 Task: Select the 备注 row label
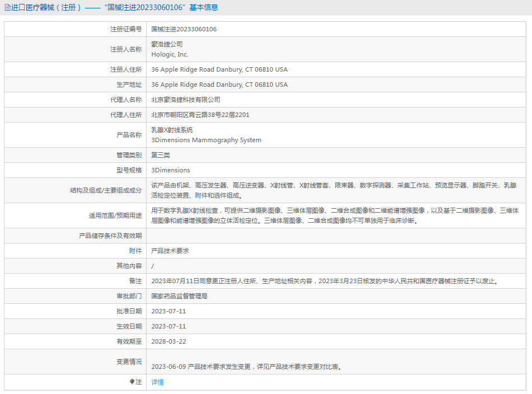pyautogui.click(x=135, y=281)
